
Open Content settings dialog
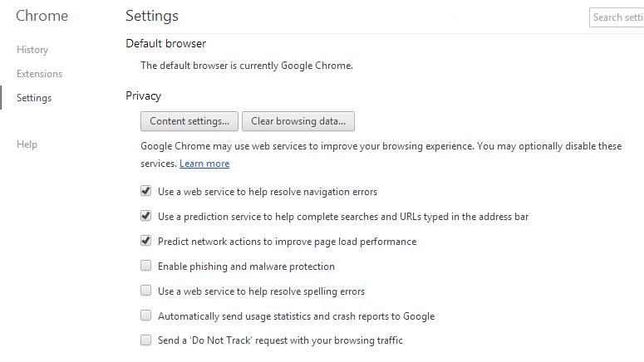(189, 121)
